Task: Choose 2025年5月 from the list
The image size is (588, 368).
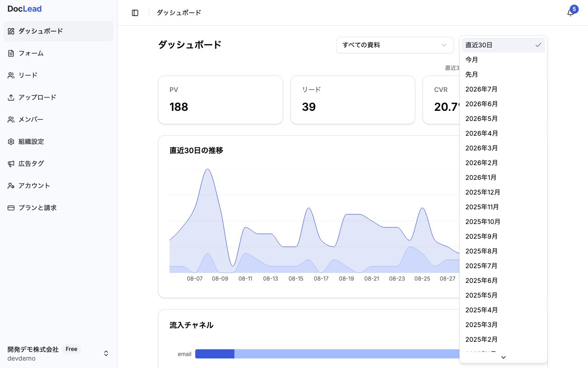Action: coord(503,295)
